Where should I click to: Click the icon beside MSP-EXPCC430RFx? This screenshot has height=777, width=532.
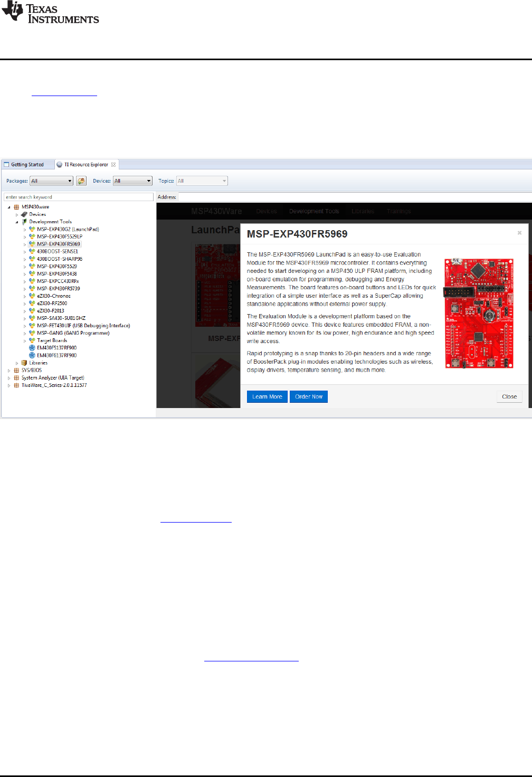point(32,281)
